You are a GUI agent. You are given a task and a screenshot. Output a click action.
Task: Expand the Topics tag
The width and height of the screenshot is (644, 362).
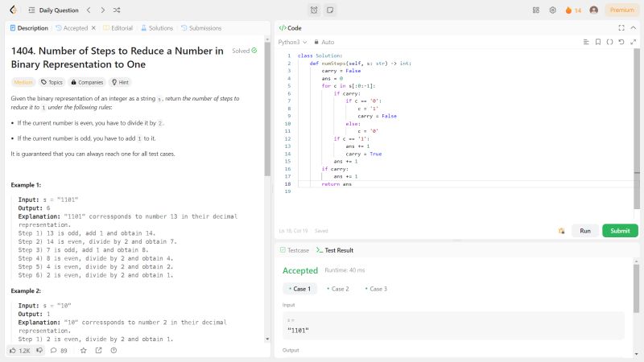pos(52,82)
